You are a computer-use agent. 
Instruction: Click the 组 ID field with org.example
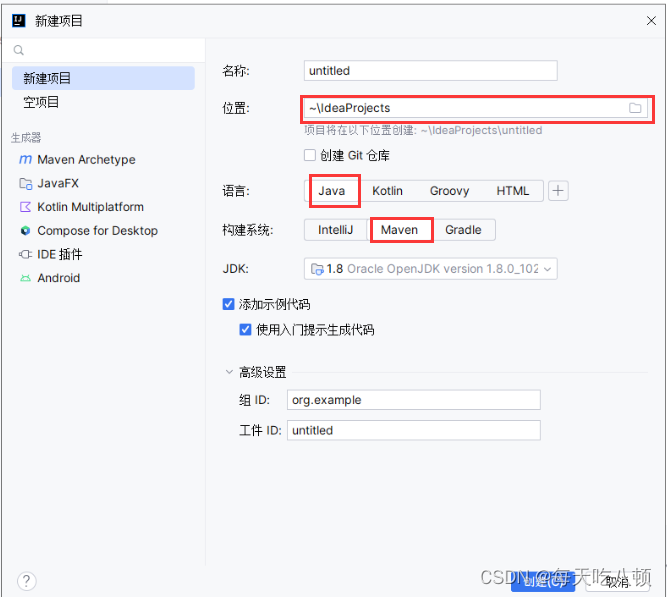click(413, 400)
